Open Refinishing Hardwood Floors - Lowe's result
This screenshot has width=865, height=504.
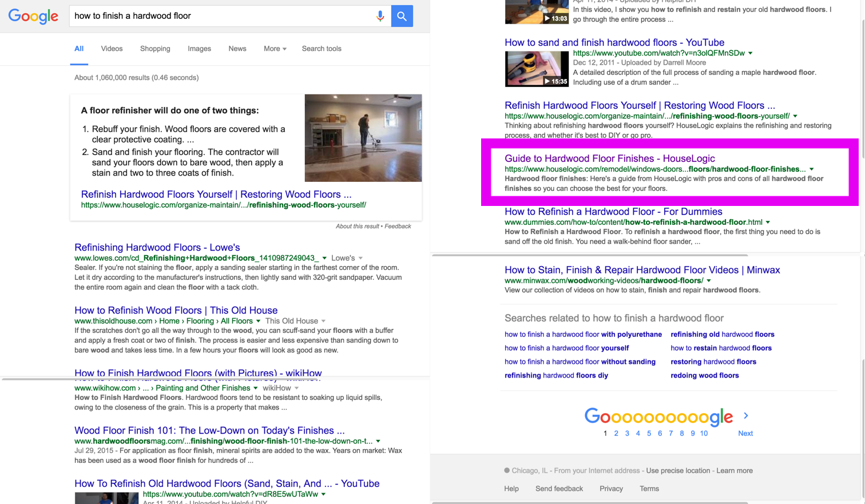click(157, 248)
